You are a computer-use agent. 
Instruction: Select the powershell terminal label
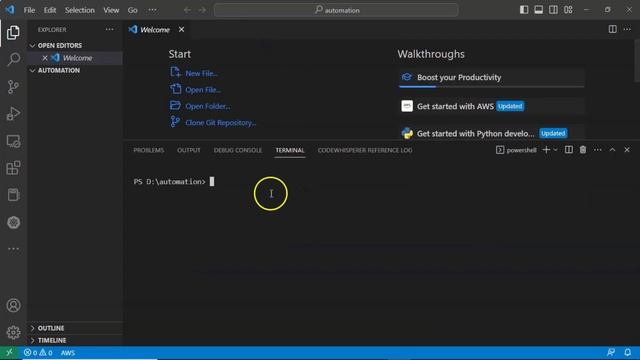click(516, 150)
